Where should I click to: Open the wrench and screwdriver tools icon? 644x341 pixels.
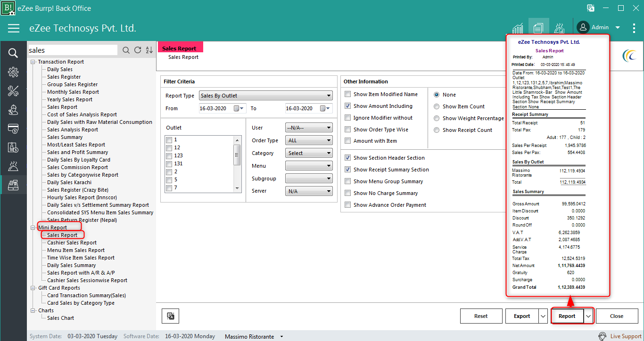pos(13,91)
